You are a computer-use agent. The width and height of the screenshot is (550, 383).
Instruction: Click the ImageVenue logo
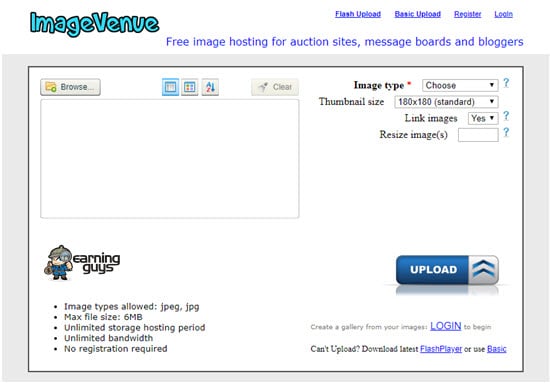tap(94, 24)
